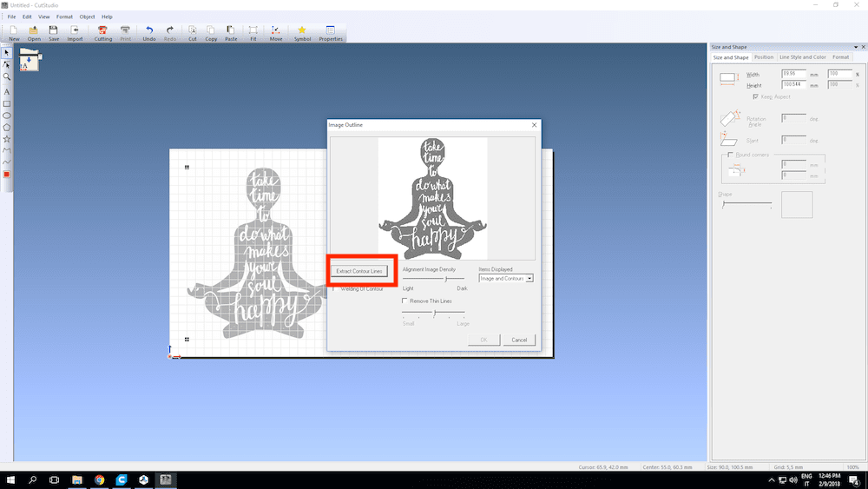Viewport: 868px width, 489px height.
Task: Select the text A tool
Action: pos(7,92)
